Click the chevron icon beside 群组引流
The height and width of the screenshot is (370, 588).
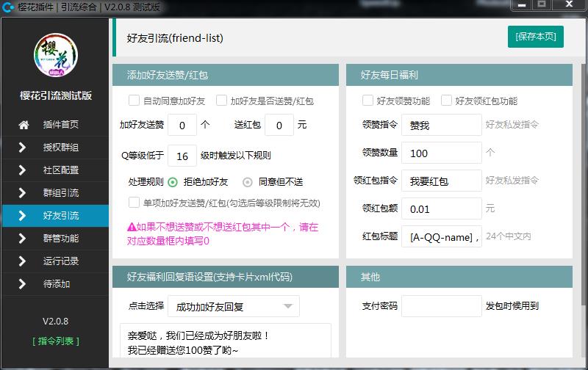(22, 193)
